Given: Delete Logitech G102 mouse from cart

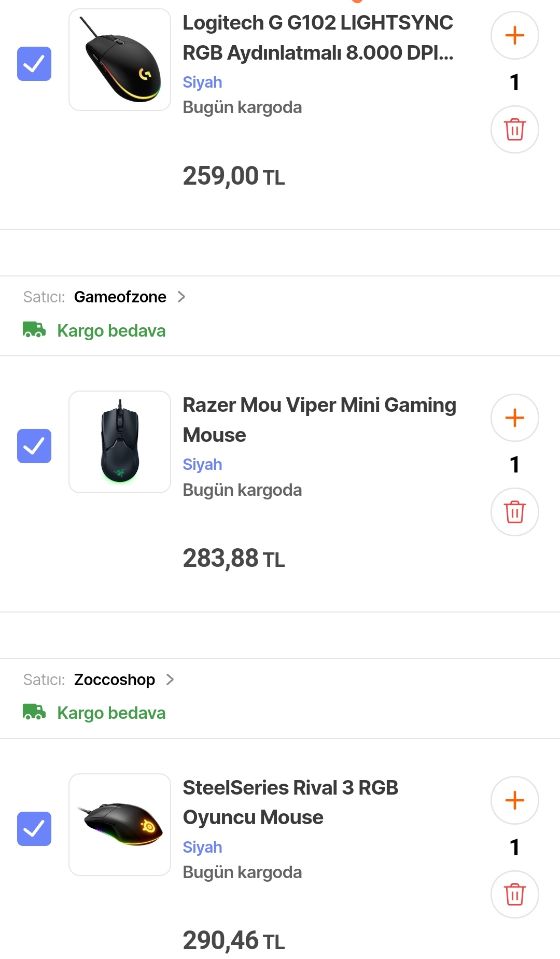Looking at the screenshot, I should pos(514,129).
